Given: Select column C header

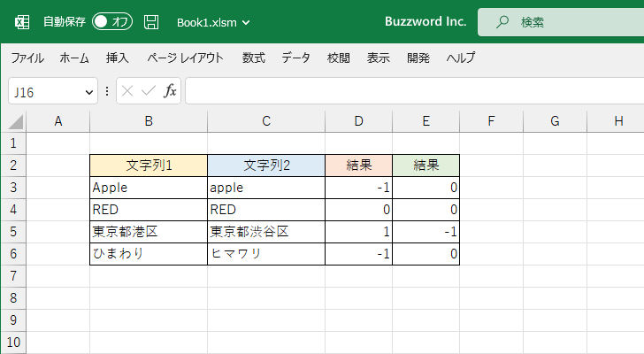Looking at the screenshot, I should click(266, 121).
